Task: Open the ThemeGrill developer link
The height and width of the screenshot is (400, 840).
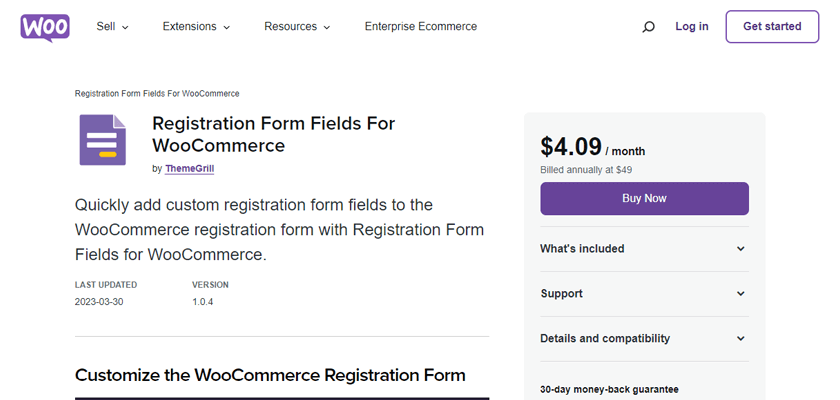Action: pos(189,169)
